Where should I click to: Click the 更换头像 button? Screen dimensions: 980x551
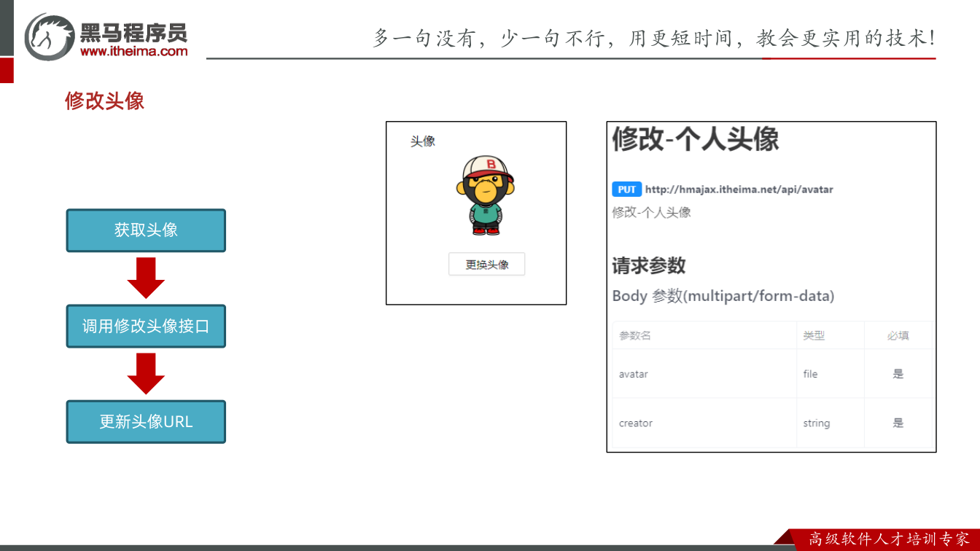pyautogui.click(x=487, y=265)
